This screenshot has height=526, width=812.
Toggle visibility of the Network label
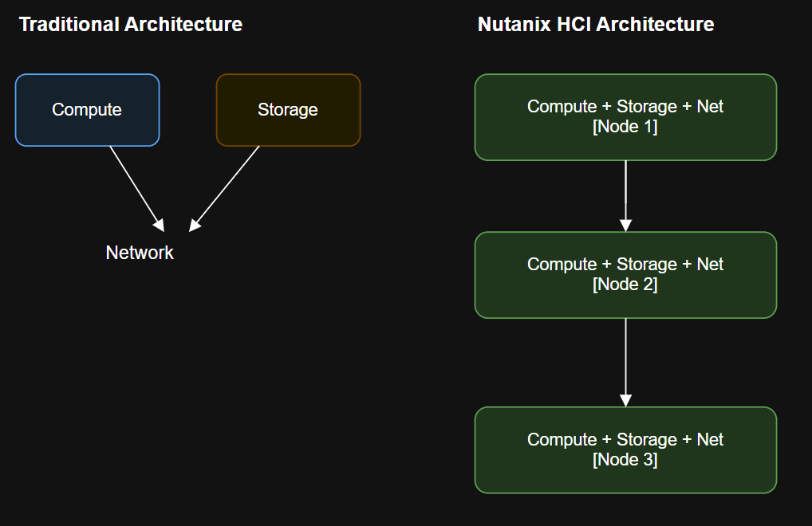pos(140,252)
